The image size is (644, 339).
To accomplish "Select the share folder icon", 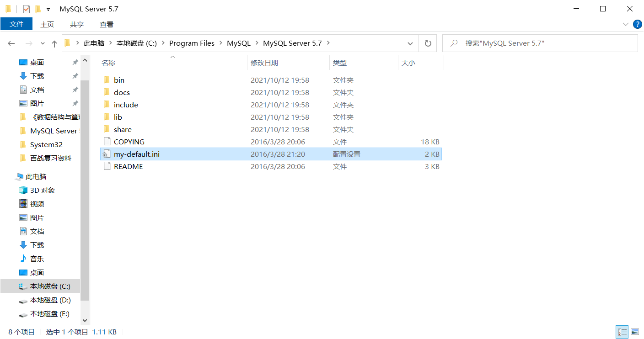I will [107, 129].
